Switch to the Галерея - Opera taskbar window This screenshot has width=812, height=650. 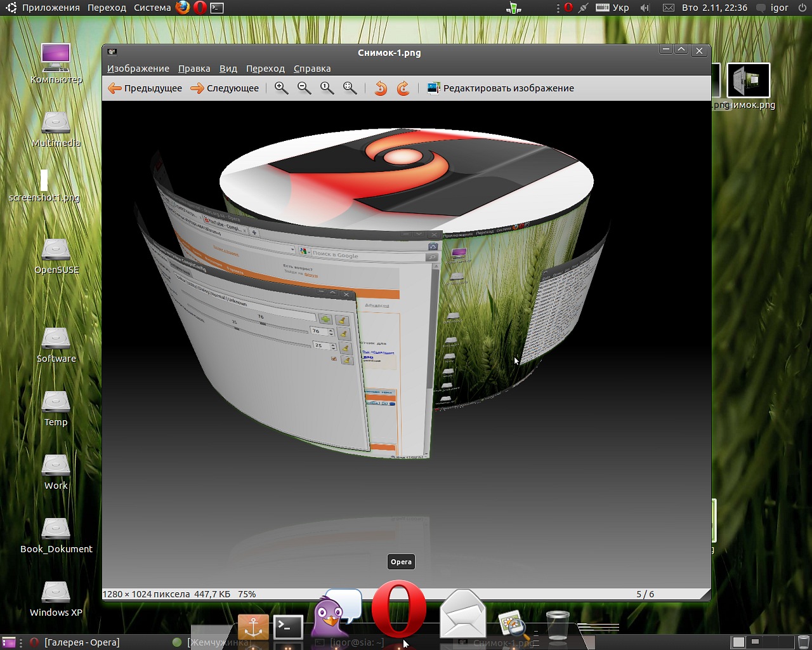click(81, 642)
